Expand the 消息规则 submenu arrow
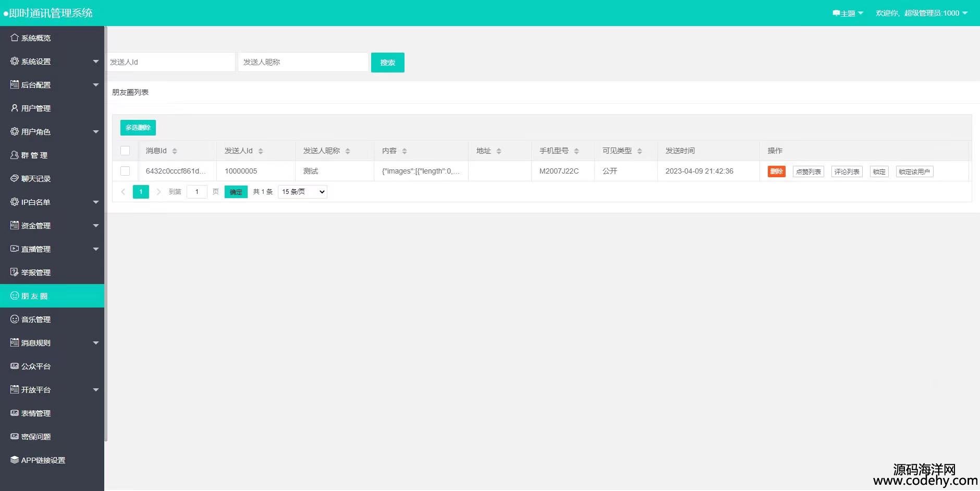The height and width of the screenshot is (491, 980). (x=96, y=343)
